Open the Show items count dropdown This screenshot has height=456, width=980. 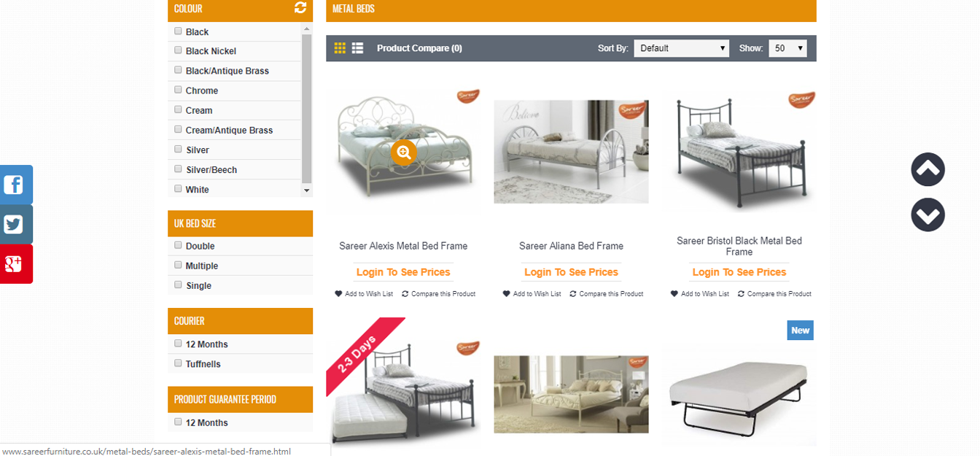(x=787, y=48)
